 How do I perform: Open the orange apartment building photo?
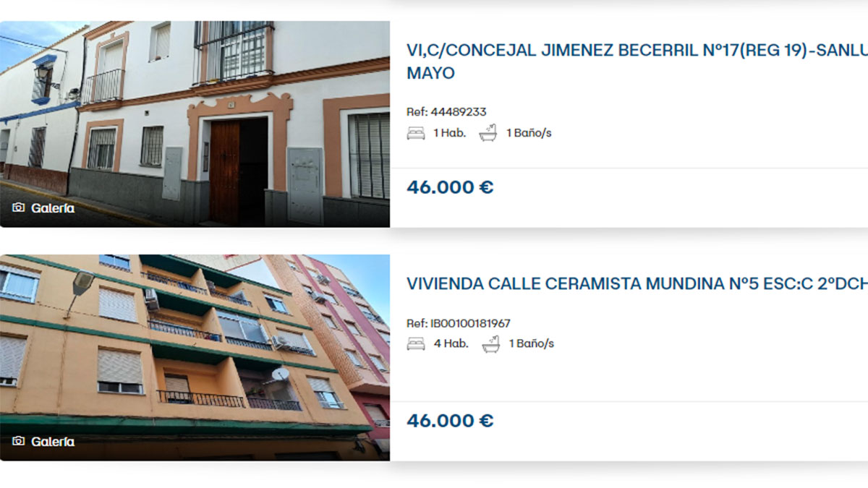click(195, 357)
